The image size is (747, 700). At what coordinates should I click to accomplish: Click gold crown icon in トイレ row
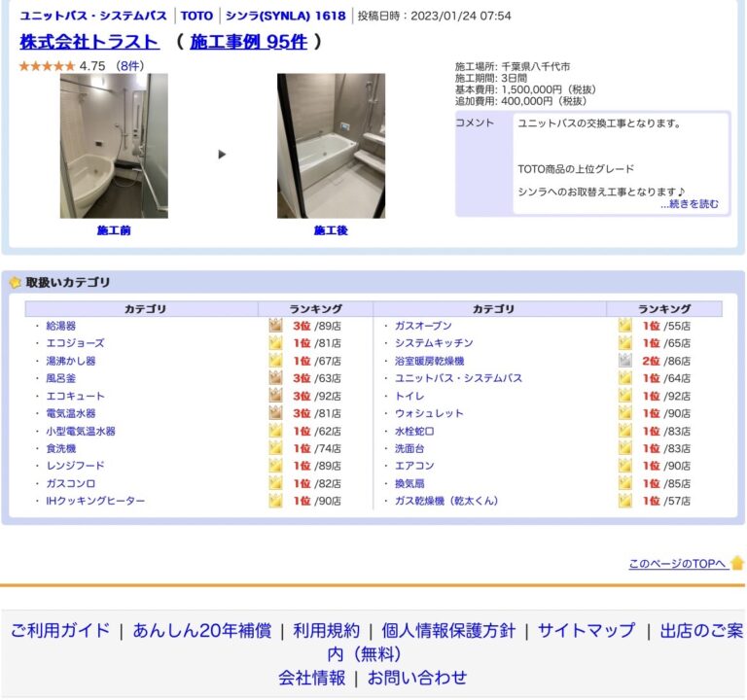(x=625, y=396)
